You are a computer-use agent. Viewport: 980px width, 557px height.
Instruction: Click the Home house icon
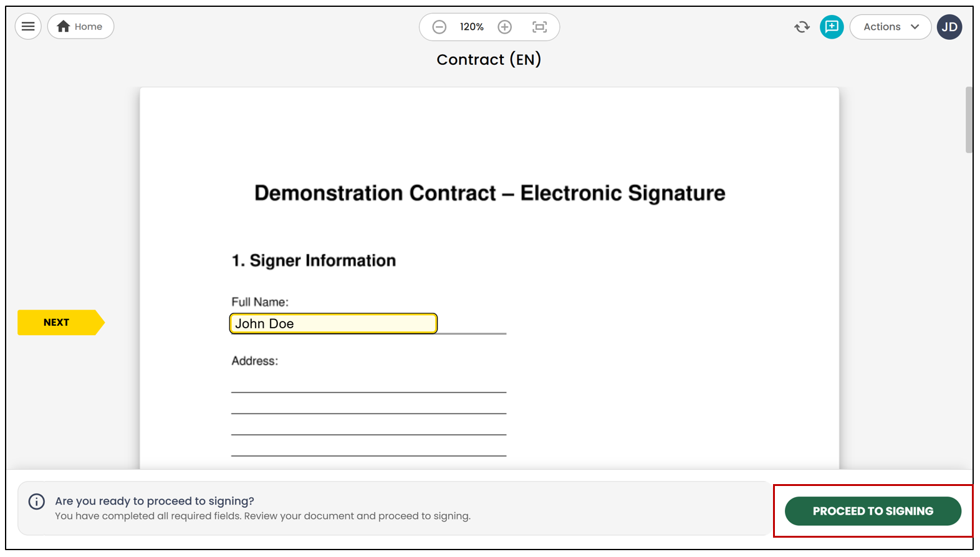pyautogui.click(x=64, y=27)
